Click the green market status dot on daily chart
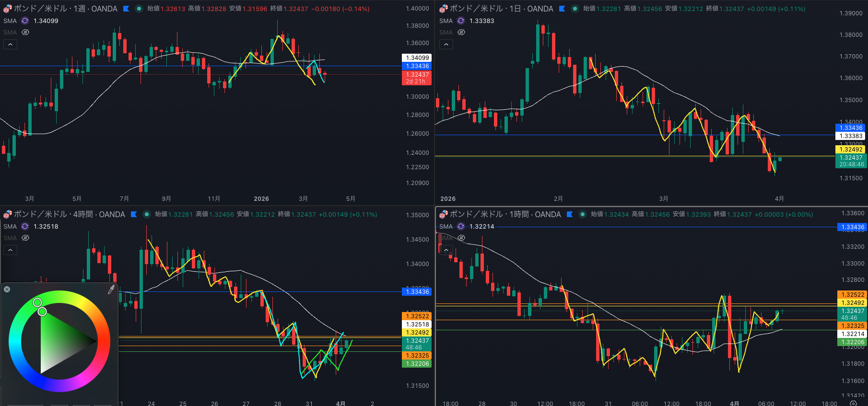Viewport: 868px width, 406px height. point(575,9)
